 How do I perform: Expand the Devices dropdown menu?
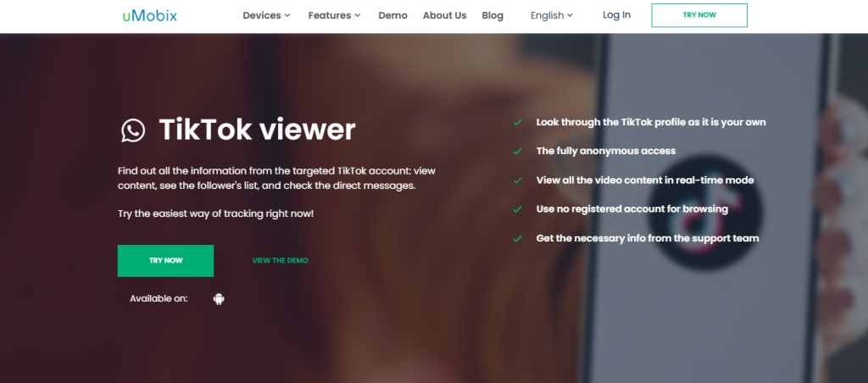[266, 15]
